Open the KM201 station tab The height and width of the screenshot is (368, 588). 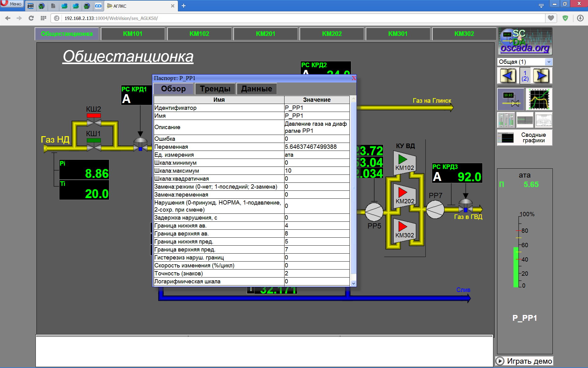265,34
